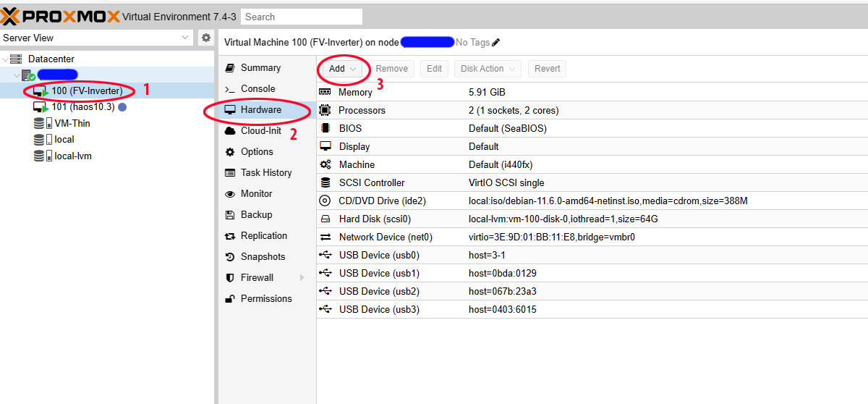Open the Options tab
This screenshot has height=404, width=868.
pyautogui.click(x=266, y=152)
